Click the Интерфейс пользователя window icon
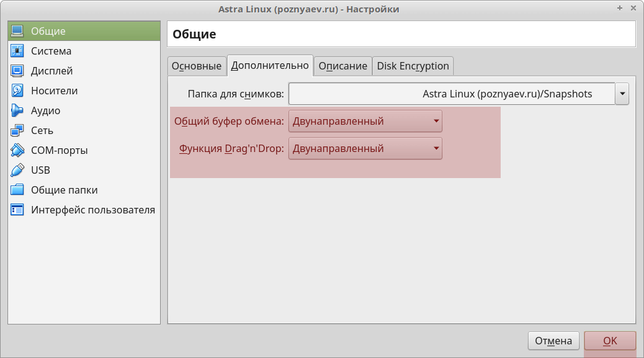This screenshot has height=358, width=644. click(x=17, y=210)
